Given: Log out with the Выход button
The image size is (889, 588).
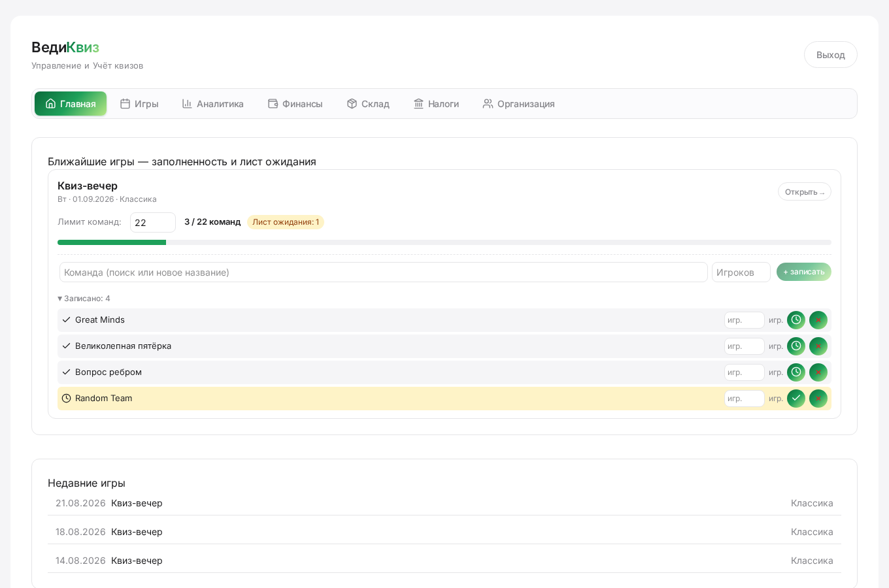Looking at the screenshot, I should [831, 55].
